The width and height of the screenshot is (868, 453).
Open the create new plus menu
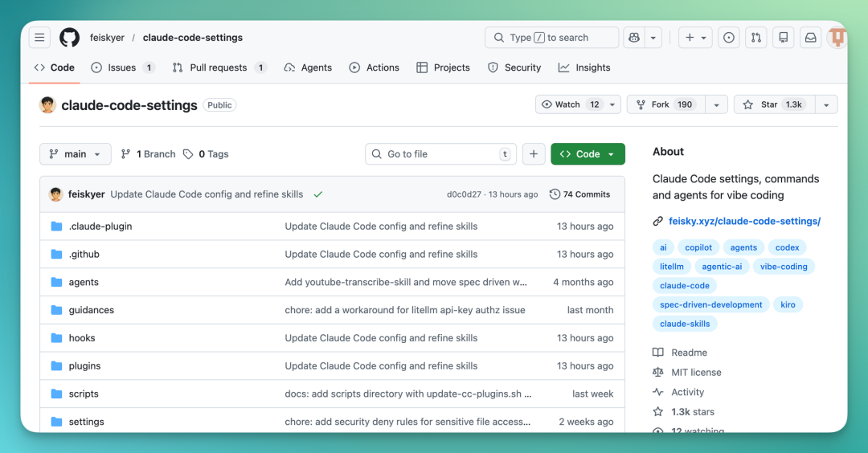tap(695, 38)
